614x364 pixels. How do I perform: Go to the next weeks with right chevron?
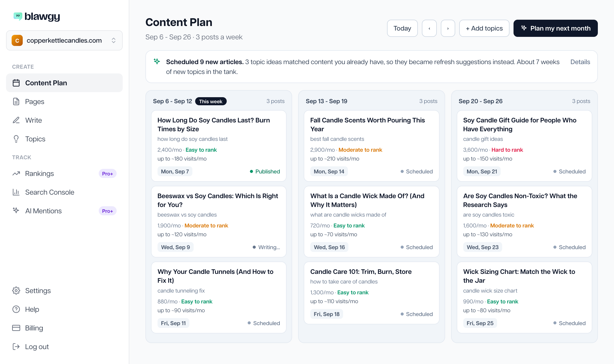point(448,28)
